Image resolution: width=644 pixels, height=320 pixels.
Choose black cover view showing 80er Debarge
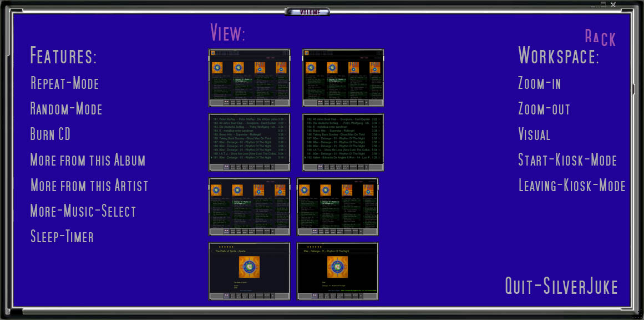[x=337, y=271]
